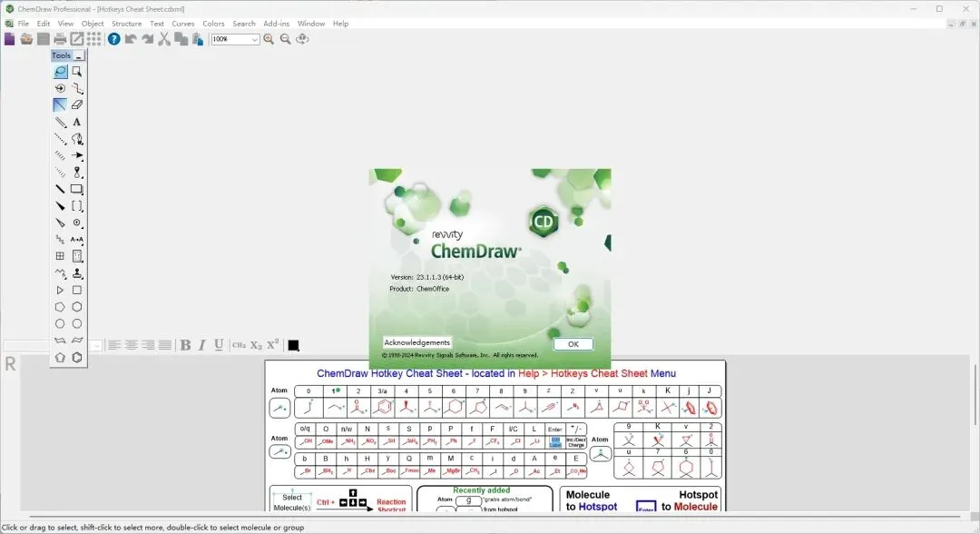This screenshot has width=980, height=534.
Task: Select the TLC Plate tool
Action: click(x=77, y=256)
